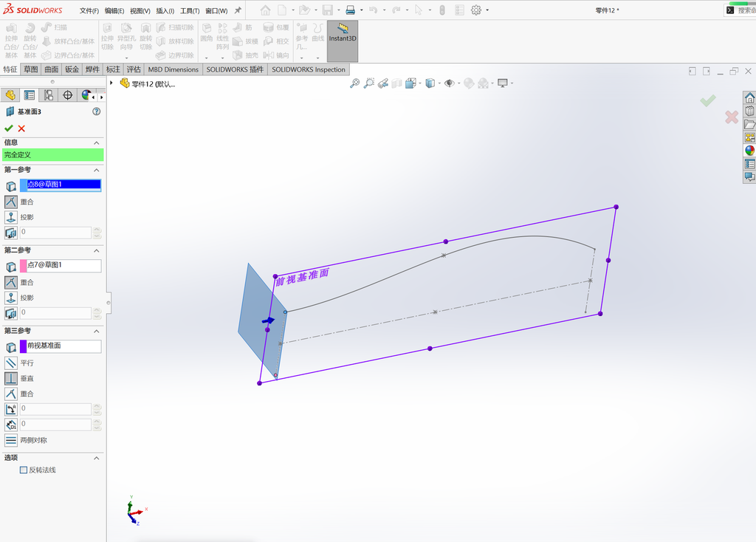The width and height of the screenshot is (756, 542).
Task: Open the Options gear dropdown arrow
Action: (487, 10)
